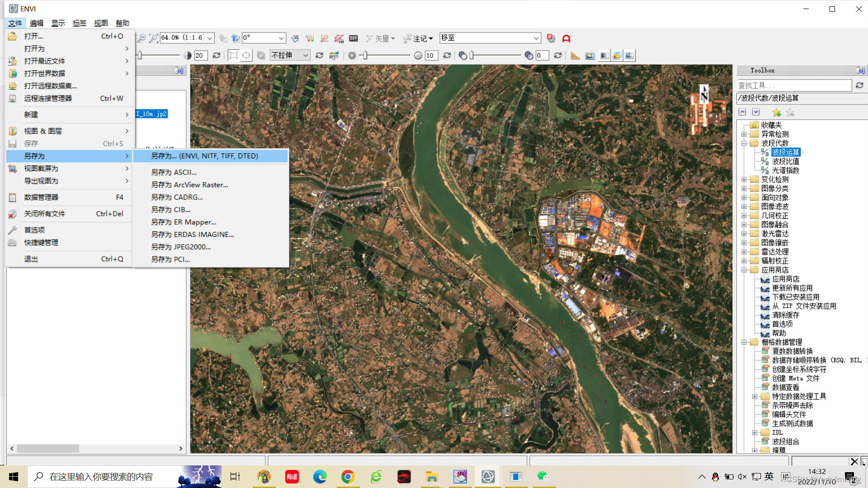Click the 查找工具 search field
This screenshot has height=488, width=868.
pyautogui.click(x=793, y=85)
